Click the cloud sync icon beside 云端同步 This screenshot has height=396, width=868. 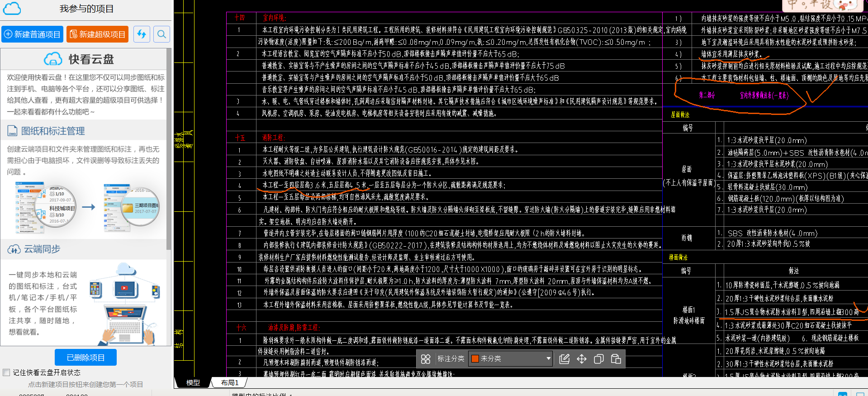point(14,249)
